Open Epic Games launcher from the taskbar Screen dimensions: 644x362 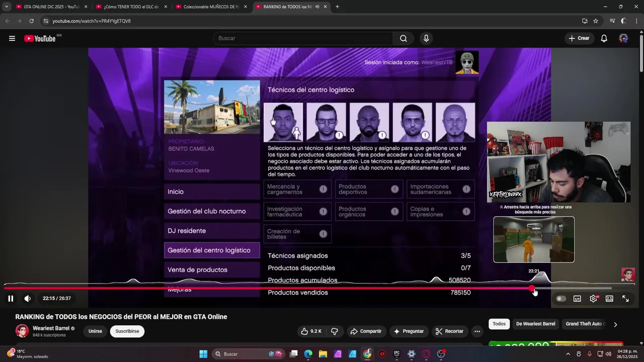click(x=396, y=354)
